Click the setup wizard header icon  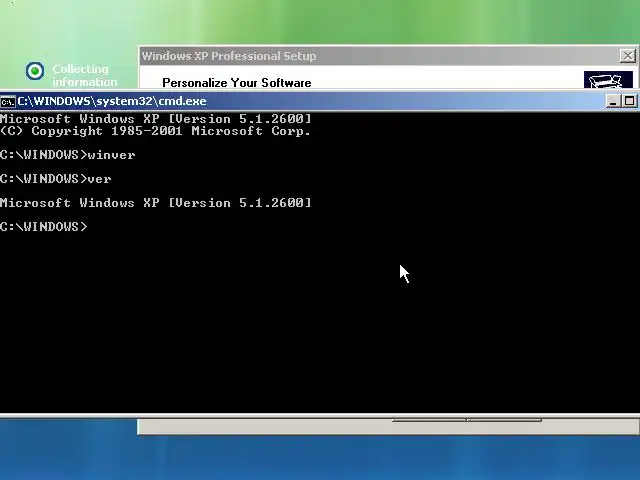[608, 80]
